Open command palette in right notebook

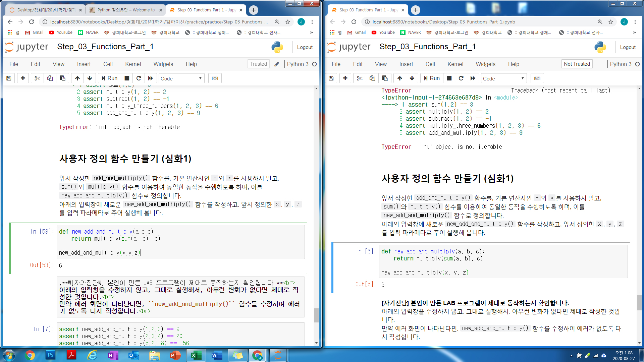(537, 78)
